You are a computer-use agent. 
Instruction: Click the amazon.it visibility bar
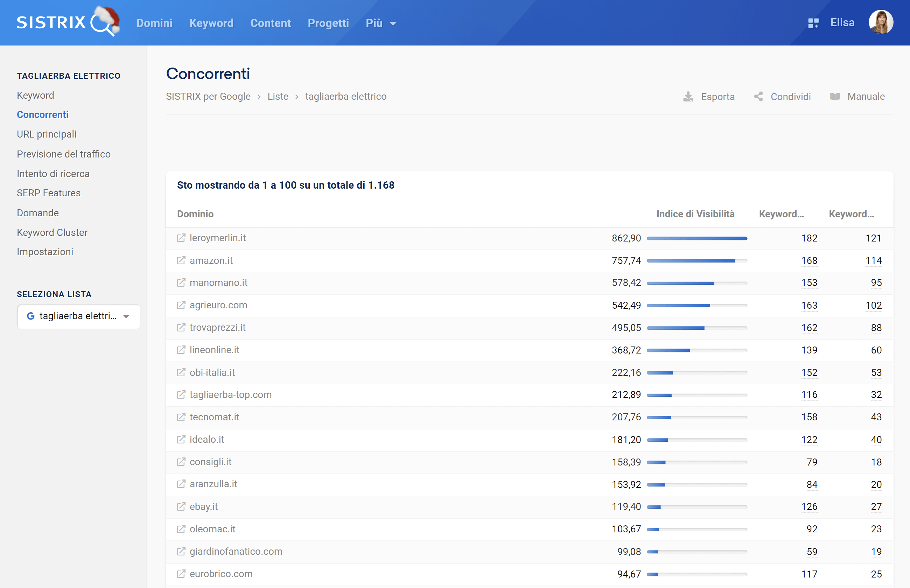coord(697,261)
